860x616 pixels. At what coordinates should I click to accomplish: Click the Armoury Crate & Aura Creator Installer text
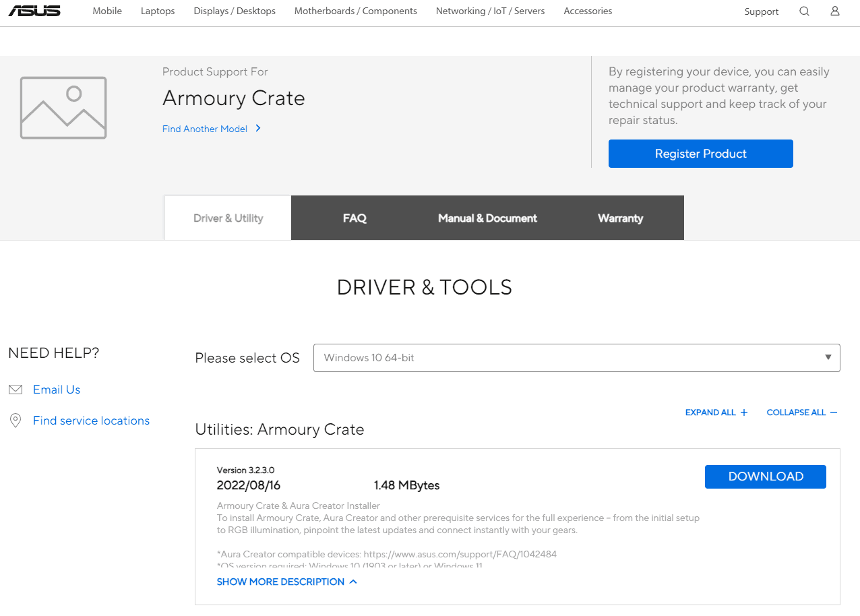pyautogui.click(x=299, y=505)
